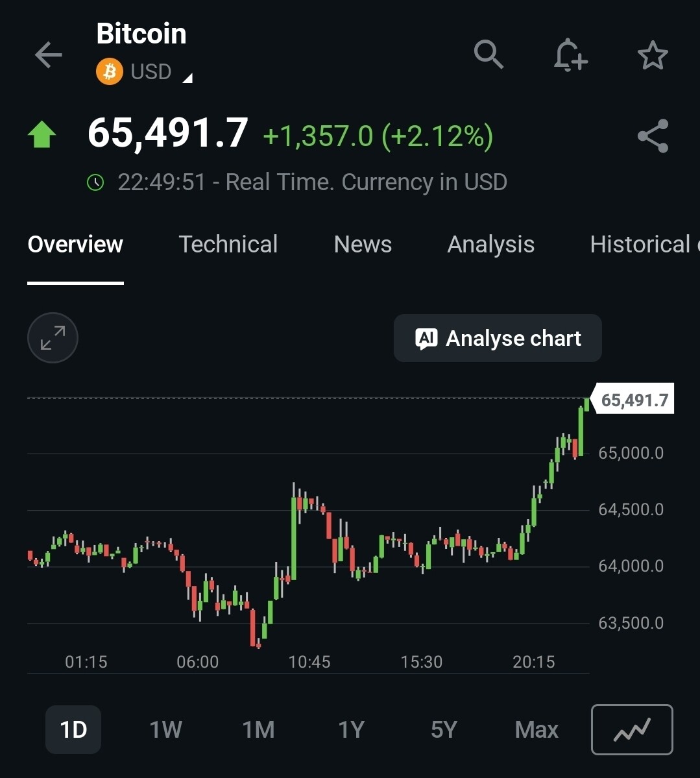Tap the 01:15 time axis label
Image resolution: width=700 pixels, height=778 pixels.
[x=86, y=662]
